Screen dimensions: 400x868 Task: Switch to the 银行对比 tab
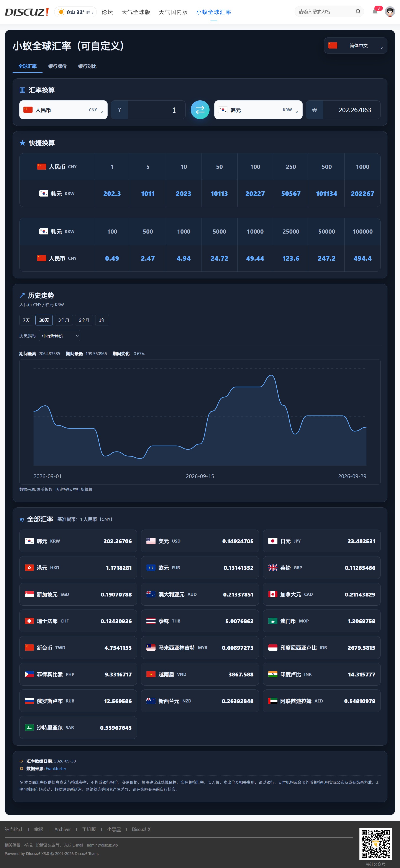pos(87,66)
